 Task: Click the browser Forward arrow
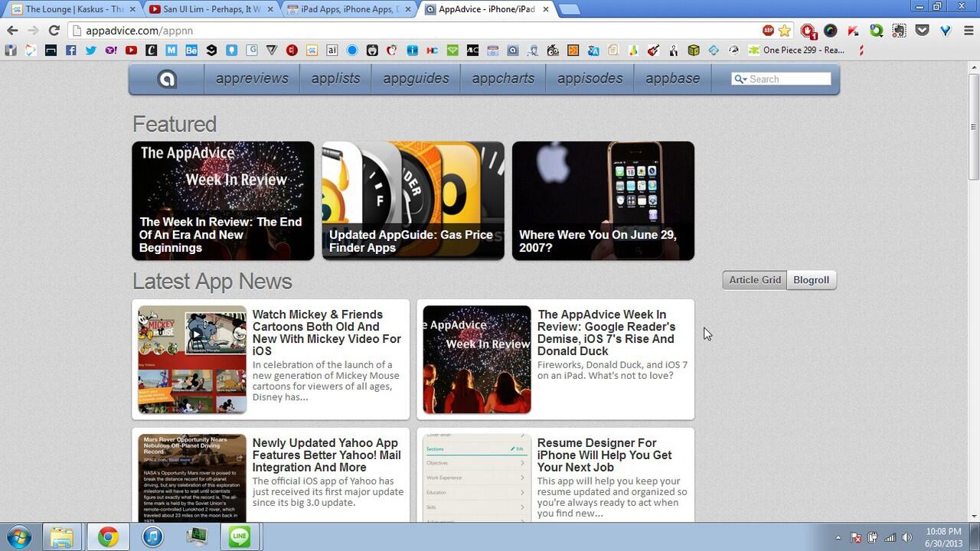[33, 31]
